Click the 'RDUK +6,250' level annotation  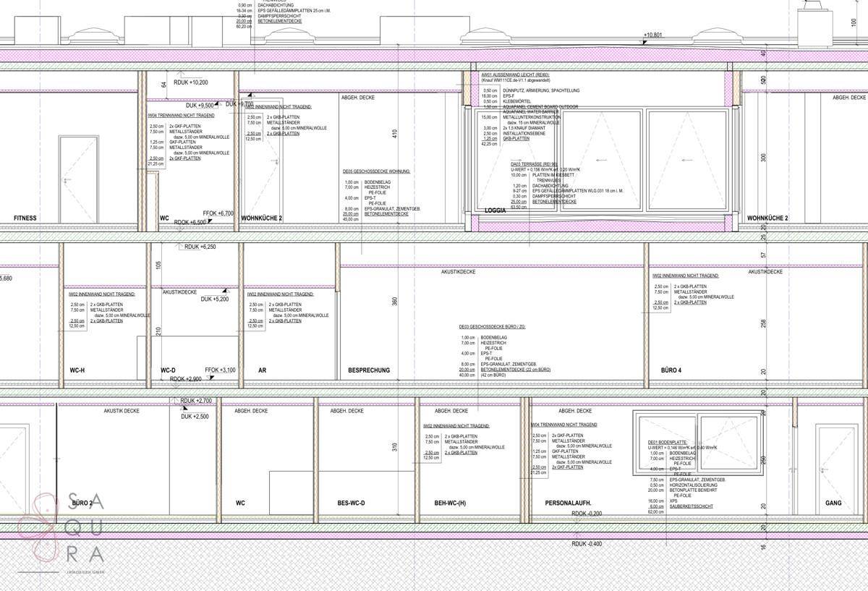click(x=200, y=247)
